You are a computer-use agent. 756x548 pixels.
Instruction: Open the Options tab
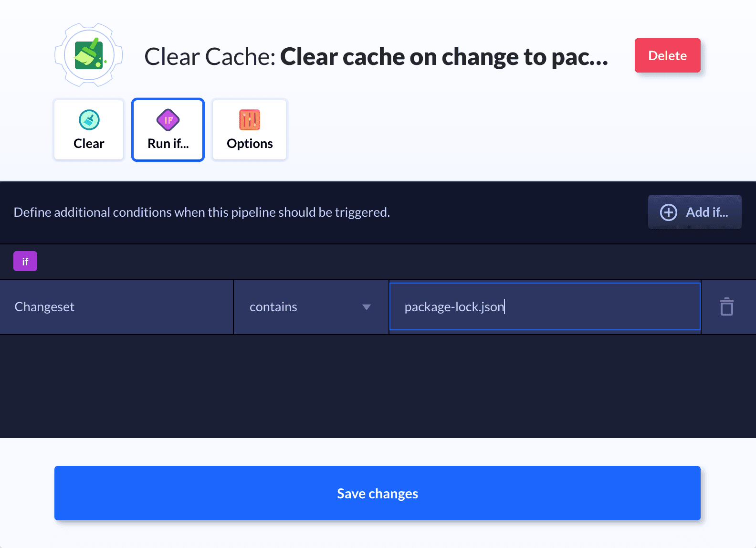point(250,130)
